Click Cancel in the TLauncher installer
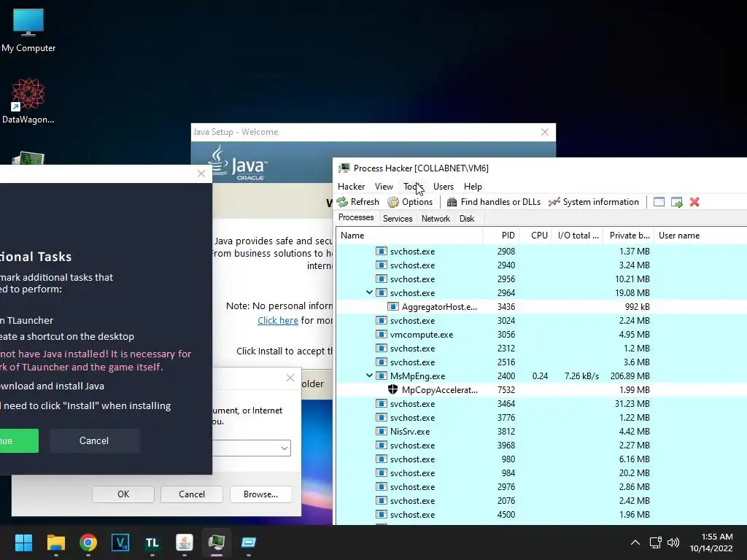 click(x=94, y=440)
